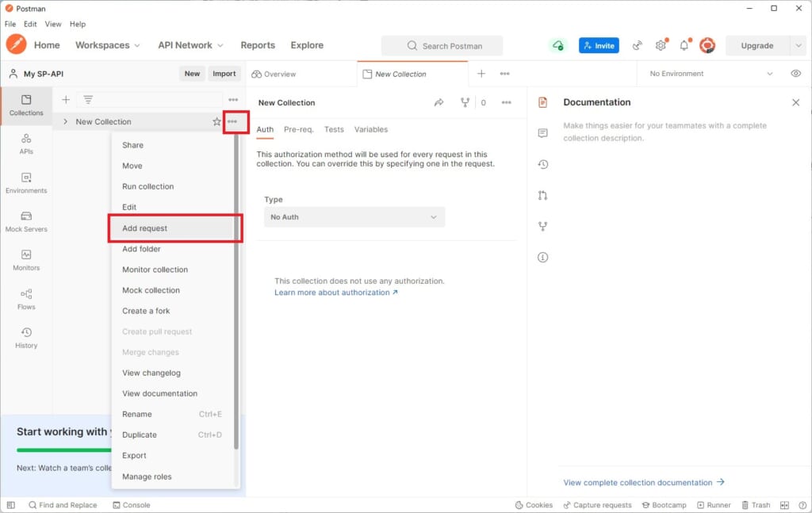The height and width of the screenshot is (513, 812).
Task: Open View complete collection documentation link
Action: click(x=644, y=482)
